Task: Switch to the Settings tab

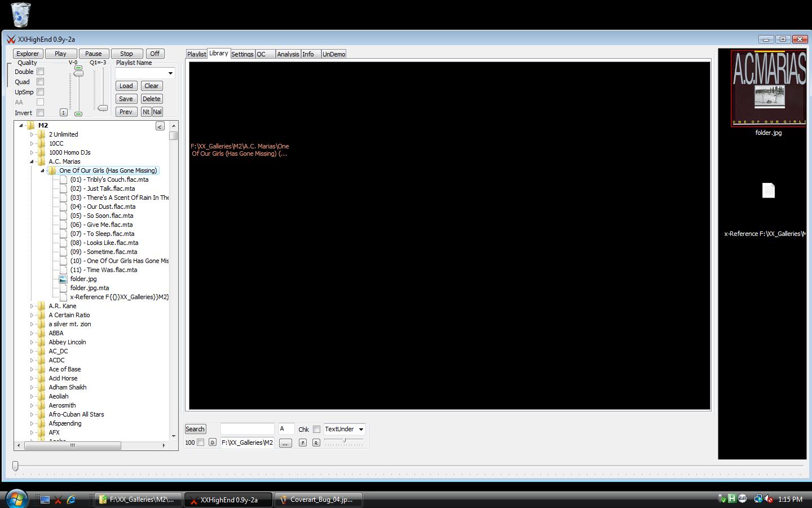Action: pyautogui.click(x=242, y=54)
